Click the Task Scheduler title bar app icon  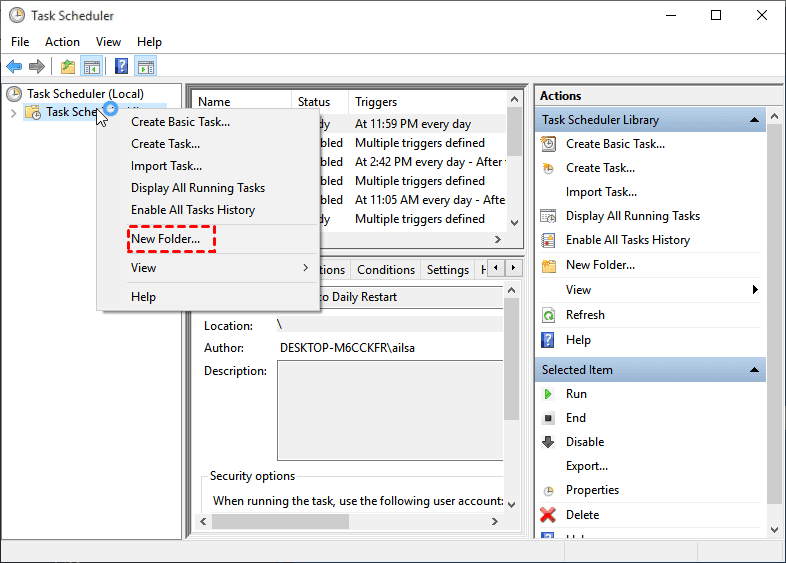17,15
